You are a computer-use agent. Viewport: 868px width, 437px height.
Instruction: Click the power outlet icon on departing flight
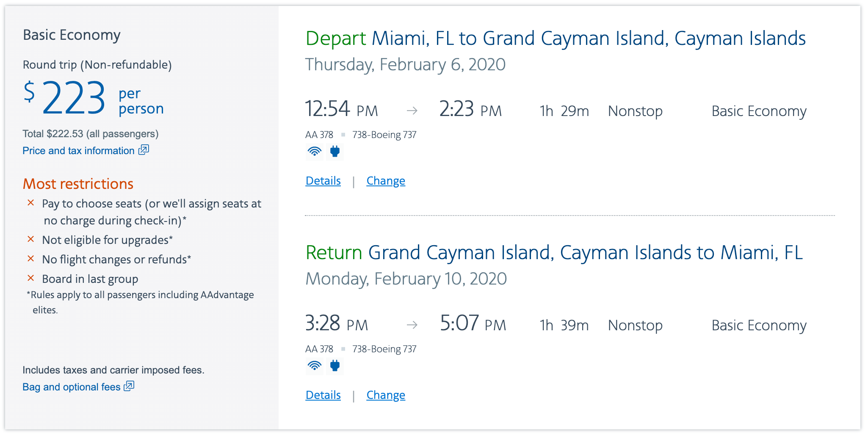pyautogui.click(x=334, y=152)
